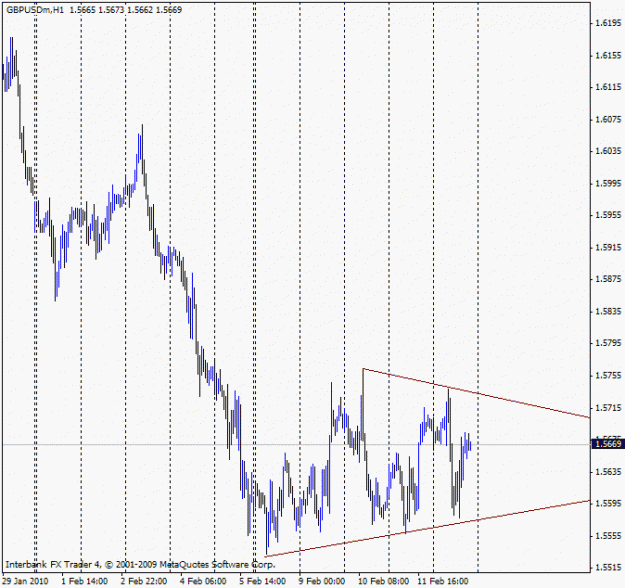Image resolution: width=625 pixels, height=588 pixels.
Task: Click the 1.6075 price scale label
Action: point(608,119)
